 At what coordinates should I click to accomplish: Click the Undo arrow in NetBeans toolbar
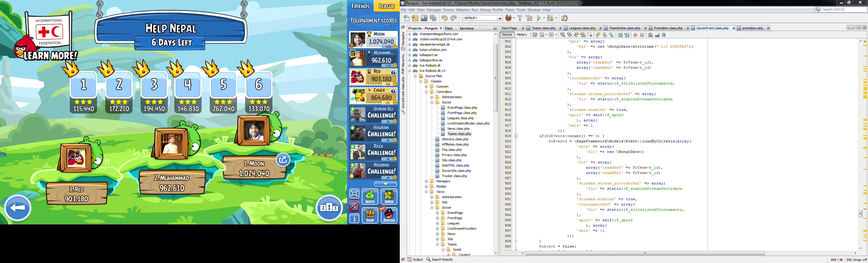point(445,18)
